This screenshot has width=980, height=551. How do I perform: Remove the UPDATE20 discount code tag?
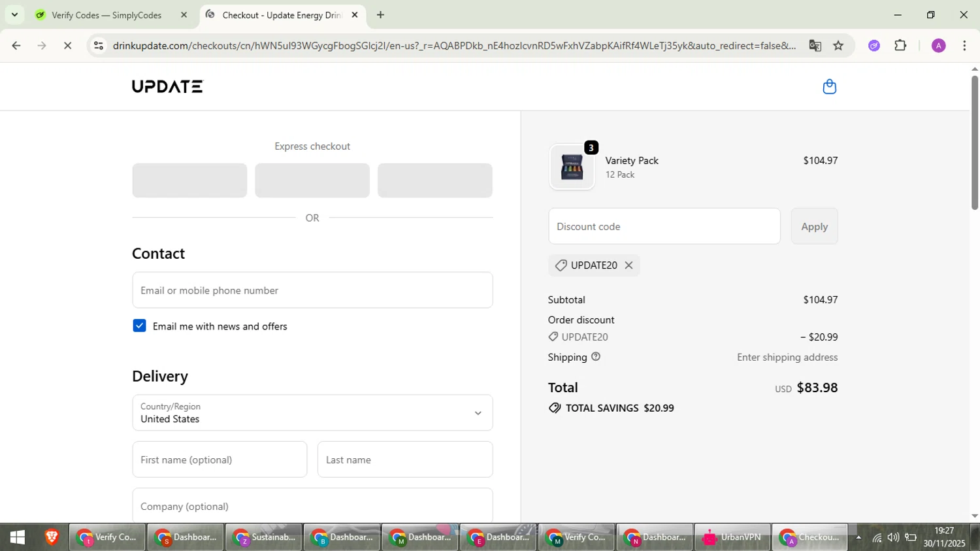click(629, 265)
